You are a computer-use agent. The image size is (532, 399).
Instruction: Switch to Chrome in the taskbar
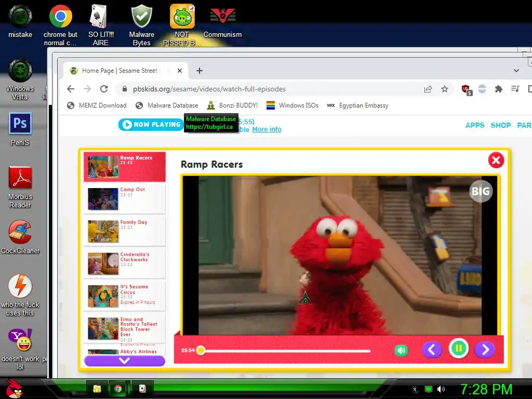click(x=118, y=389)
